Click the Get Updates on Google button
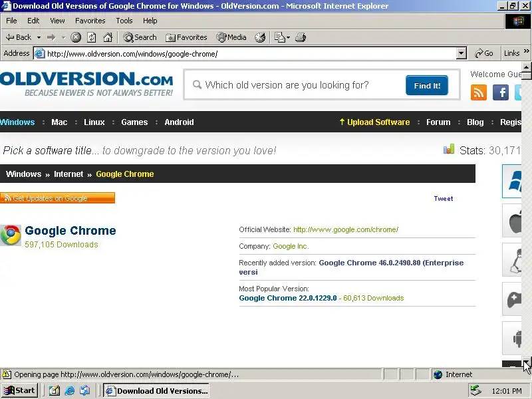Viewport: 532px width, 399px height. tap(57, 198)
